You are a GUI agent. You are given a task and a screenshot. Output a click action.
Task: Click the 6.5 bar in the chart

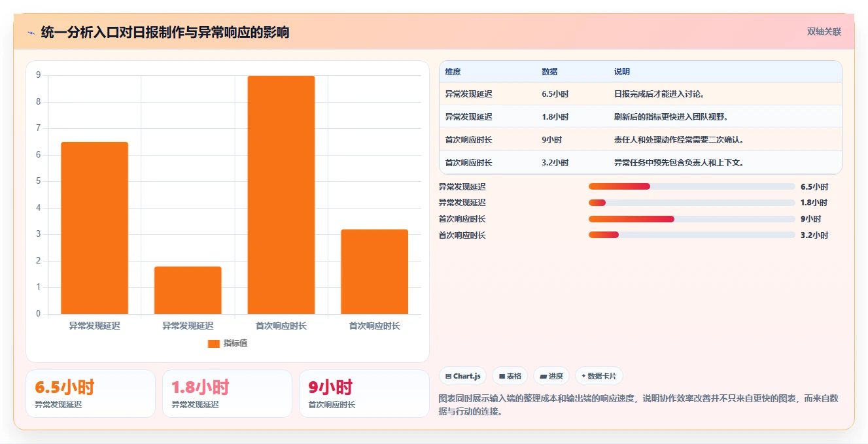(94, 228)
